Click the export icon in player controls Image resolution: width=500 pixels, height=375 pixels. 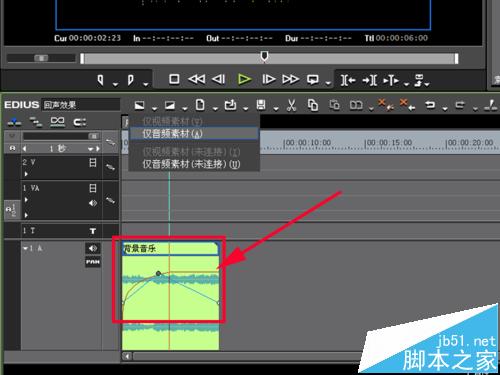pyautogui.click(x=419, y=80)
